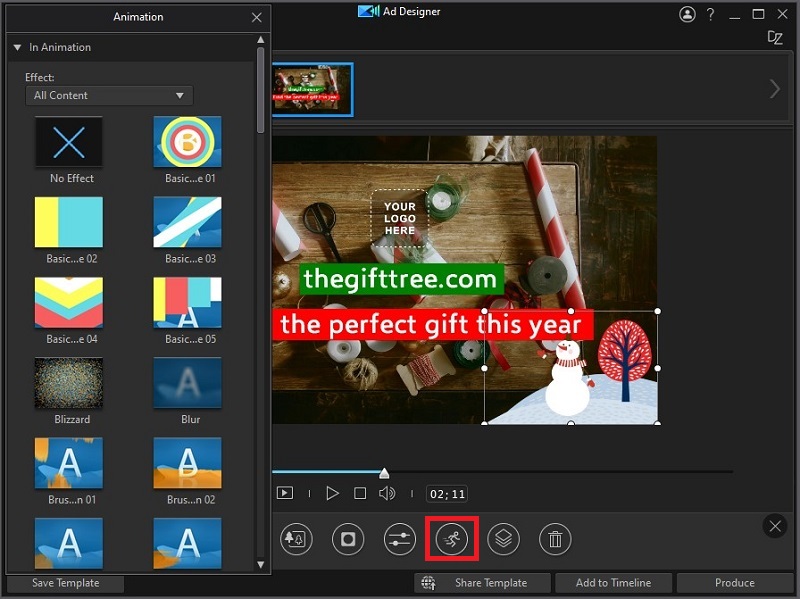
Task: Choose the Basic...e 04 animation effect
Action: [69, 302]
